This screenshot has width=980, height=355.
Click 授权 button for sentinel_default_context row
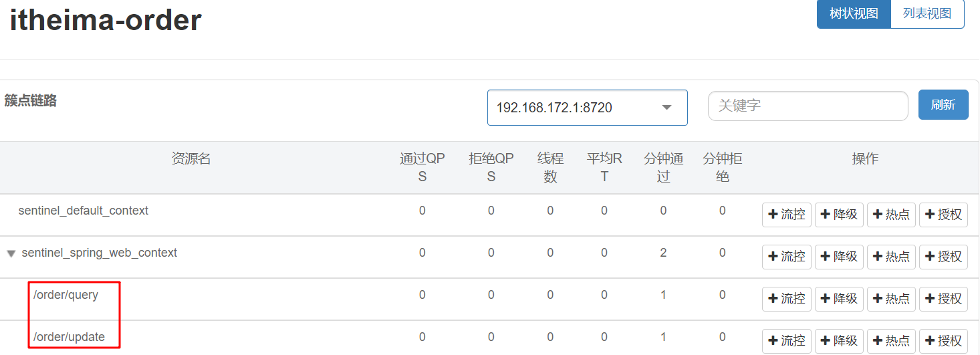tap(943, 215)
